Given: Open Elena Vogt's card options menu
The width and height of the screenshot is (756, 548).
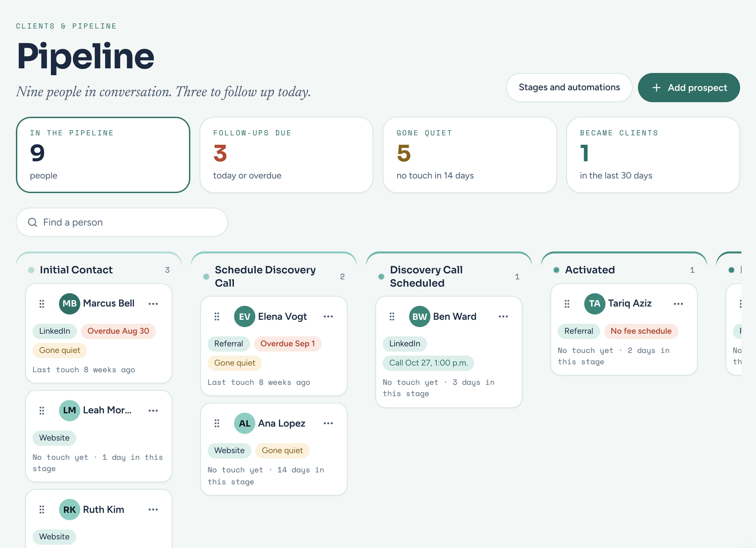Looking at the screenshot, I should click(328, 316).
